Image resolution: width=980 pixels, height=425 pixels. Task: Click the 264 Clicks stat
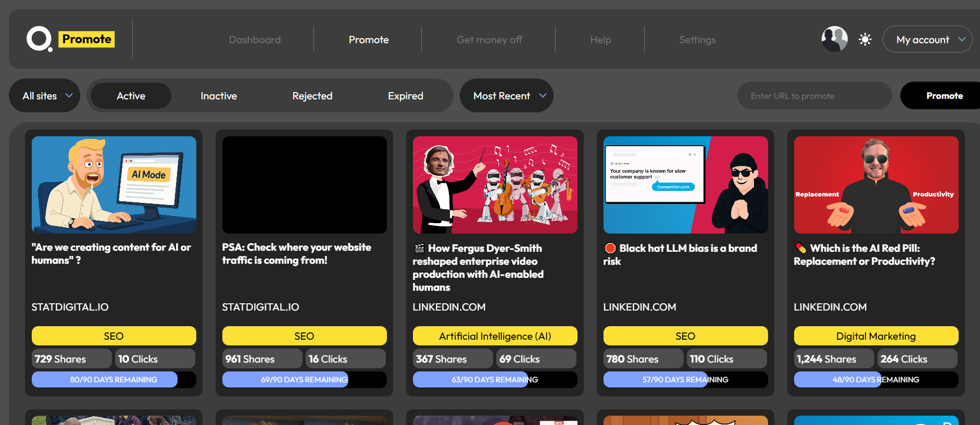click(x=918, y=359)
